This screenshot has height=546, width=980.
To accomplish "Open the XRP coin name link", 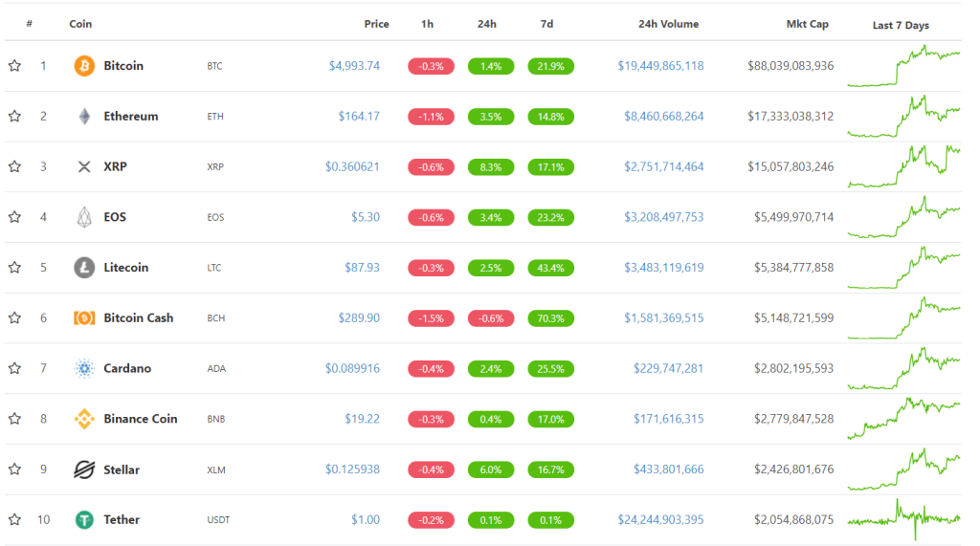I will (116, 166).
